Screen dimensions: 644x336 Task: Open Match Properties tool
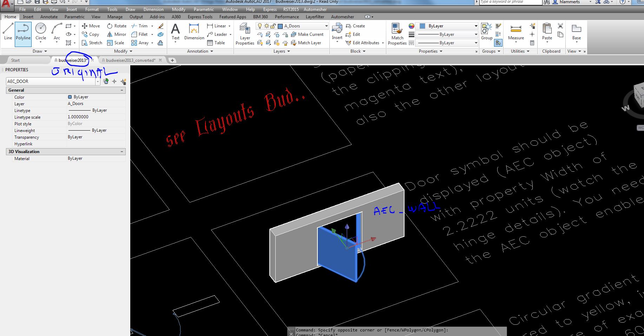pyautogui.click(x=397, y=34)
